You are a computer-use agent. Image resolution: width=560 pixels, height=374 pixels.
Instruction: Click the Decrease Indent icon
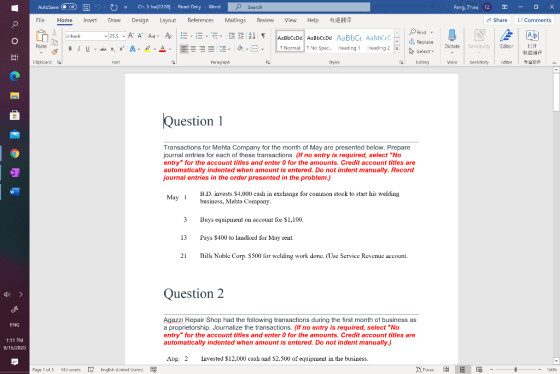(x=231, y=36)
